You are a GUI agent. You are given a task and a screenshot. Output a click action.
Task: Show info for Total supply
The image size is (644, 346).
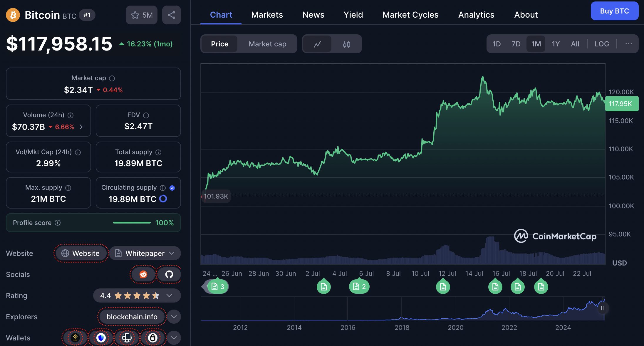(x=158, y=152)
